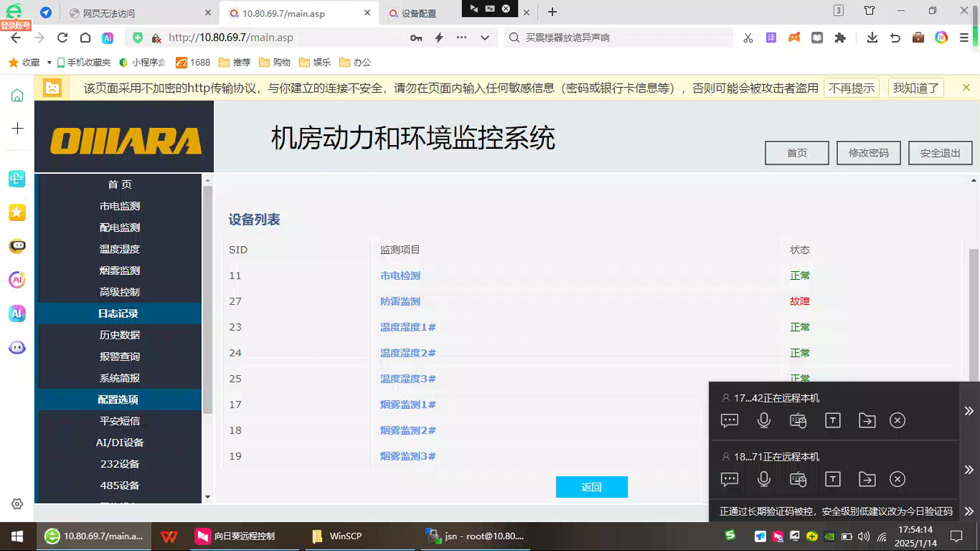Disconnect the 18...71 remote session

897,479
